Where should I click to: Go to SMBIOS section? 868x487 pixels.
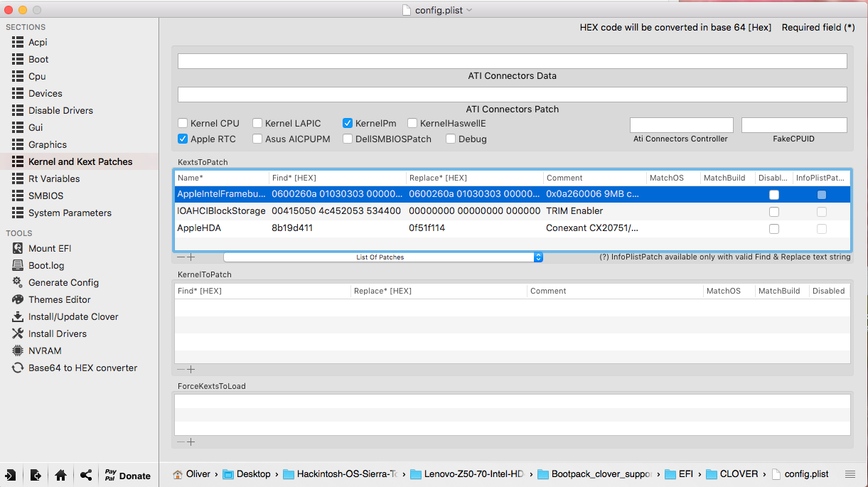tap(45, 196)
